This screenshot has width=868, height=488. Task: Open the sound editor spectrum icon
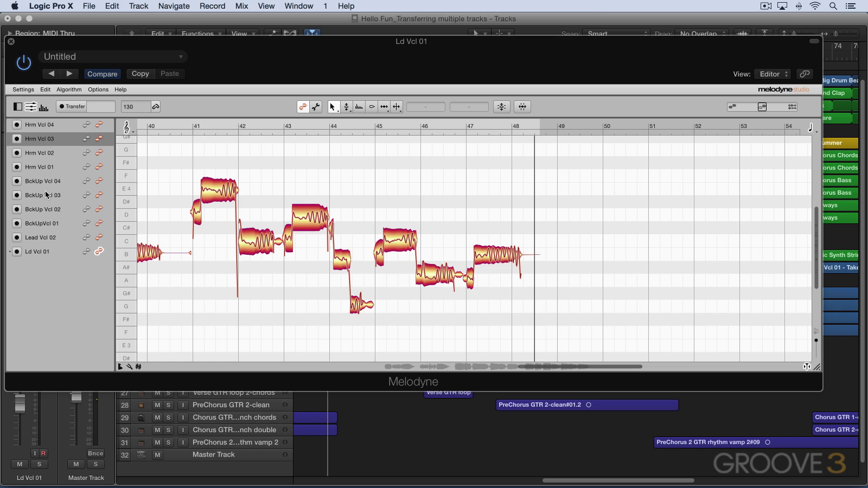[43, 107]
